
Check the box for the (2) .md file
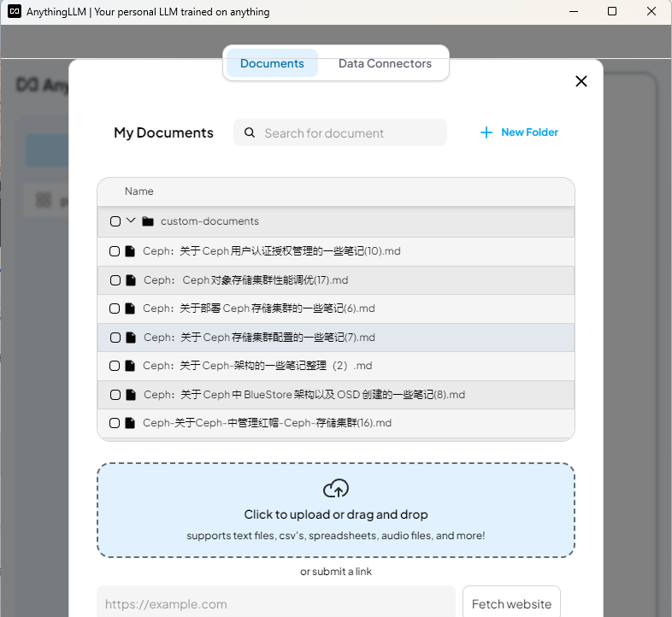(115, 366)
